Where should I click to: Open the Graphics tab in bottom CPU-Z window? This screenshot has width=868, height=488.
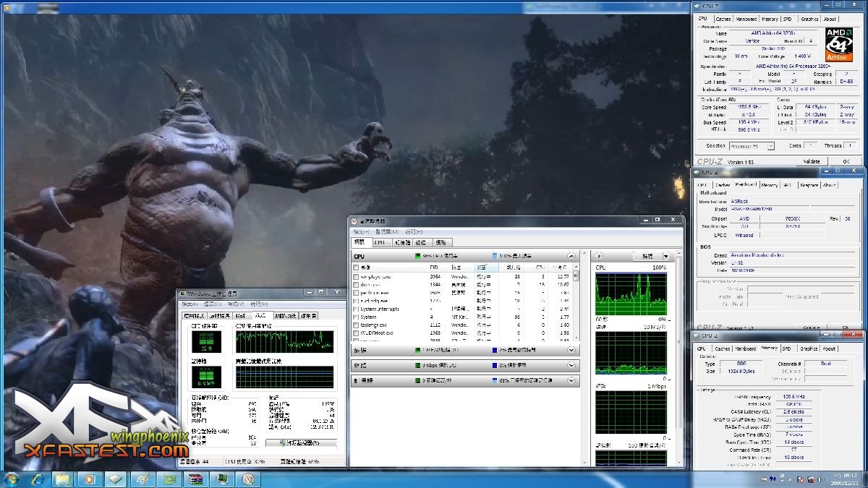[809, 348]
